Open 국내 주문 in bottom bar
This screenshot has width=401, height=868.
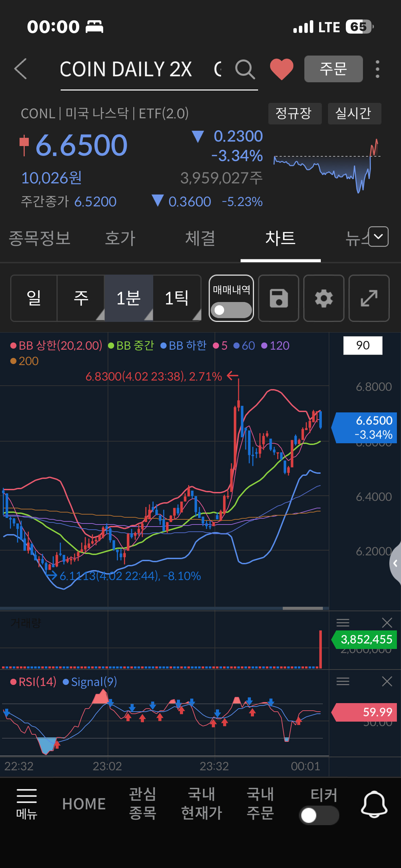click(260, 804)
